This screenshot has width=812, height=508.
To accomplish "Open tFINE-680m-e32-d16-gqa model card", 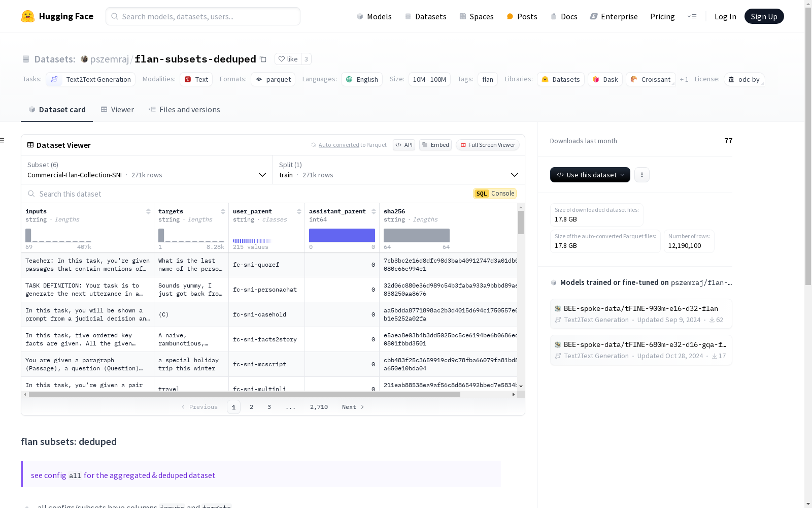I will pos(641,350).
